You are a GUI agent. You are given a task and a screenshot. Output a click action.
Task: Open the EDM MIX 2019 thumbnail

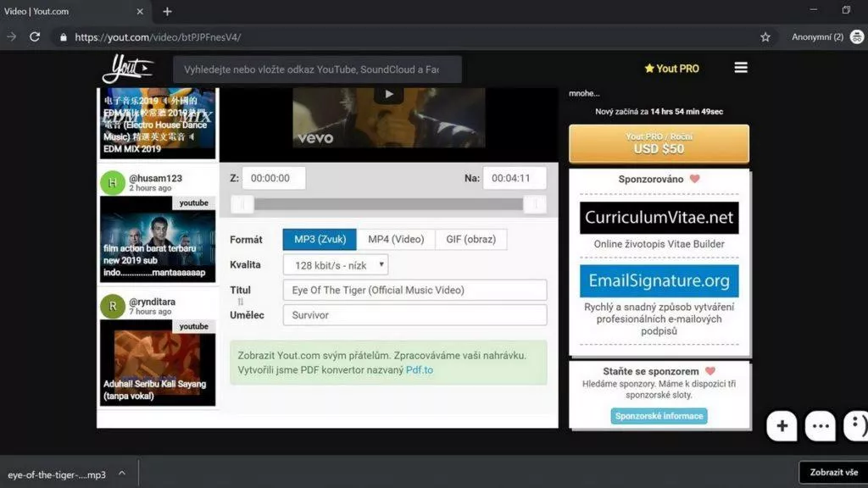click(x=158, y=123)
